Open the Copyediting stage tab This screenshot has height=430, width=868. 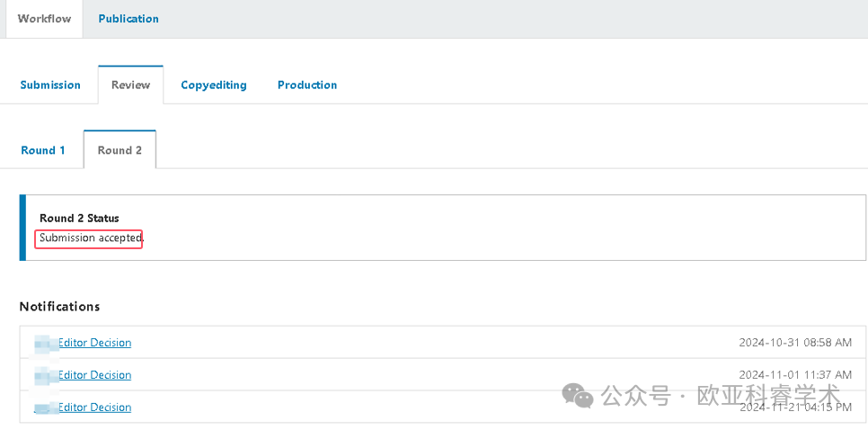tap(213, 85)
